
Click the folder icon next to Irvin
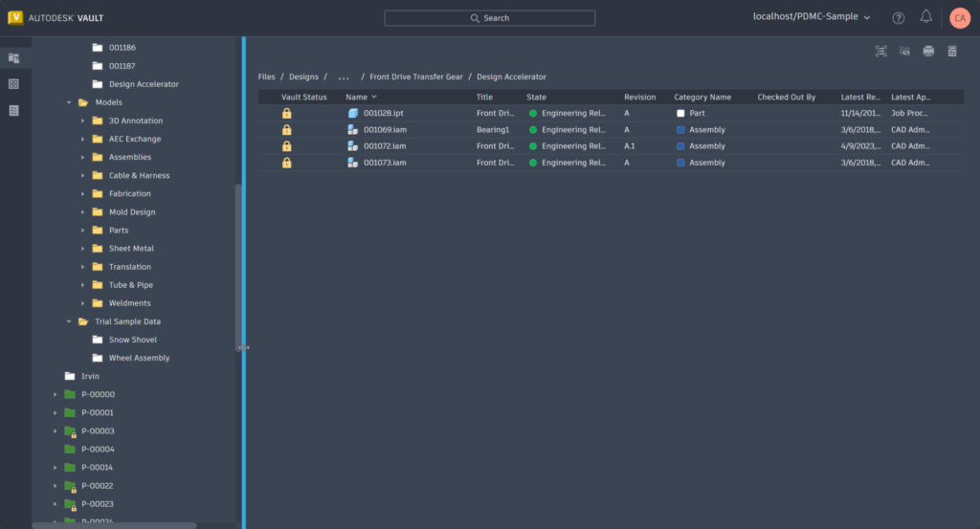click(70, 376)
